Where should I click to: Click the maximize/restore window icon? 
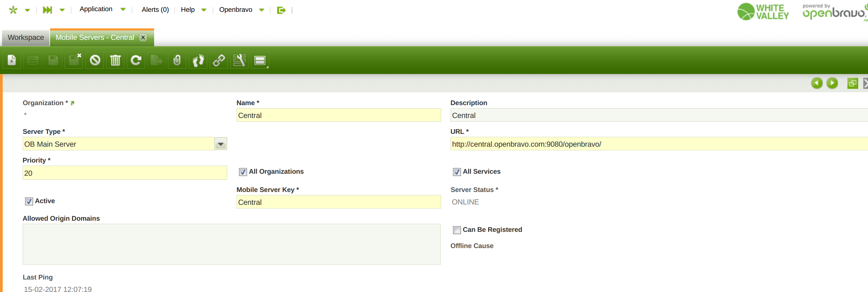point(853,83)
